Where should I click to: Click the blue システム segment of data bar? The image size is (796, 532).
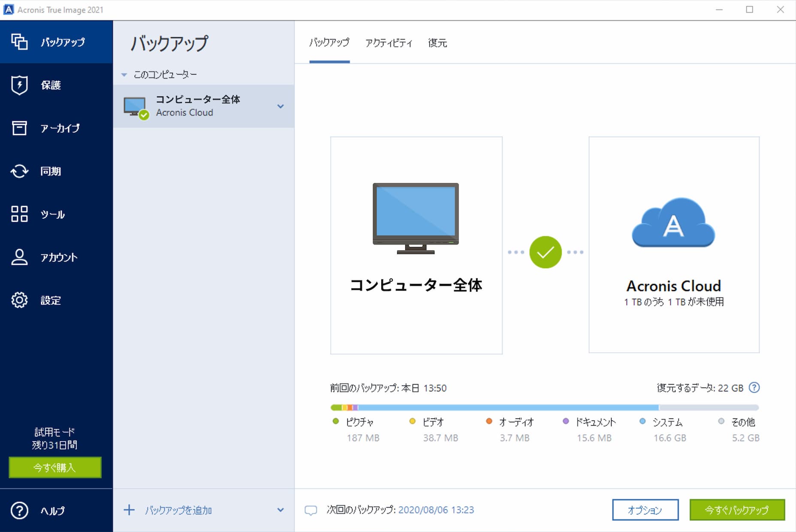508,407
